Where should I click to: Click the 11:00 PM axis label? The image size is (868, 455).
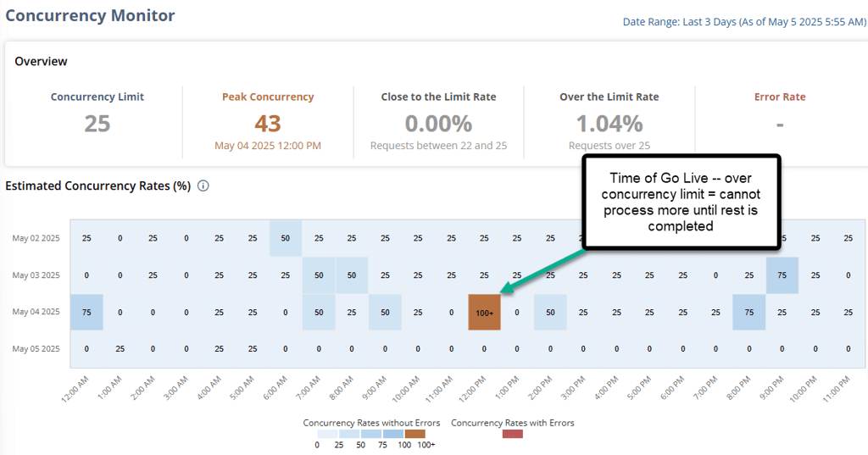[x=836, y=389]
